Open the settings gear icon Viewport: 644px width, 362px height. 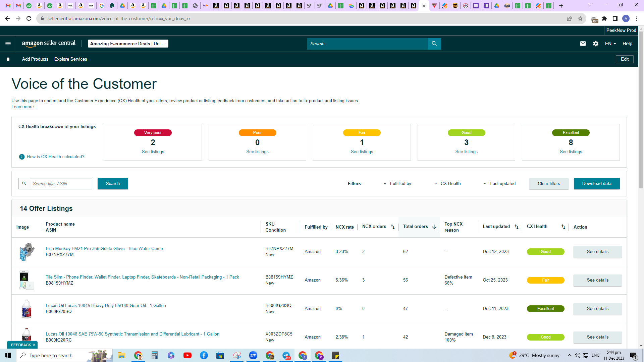596,44
